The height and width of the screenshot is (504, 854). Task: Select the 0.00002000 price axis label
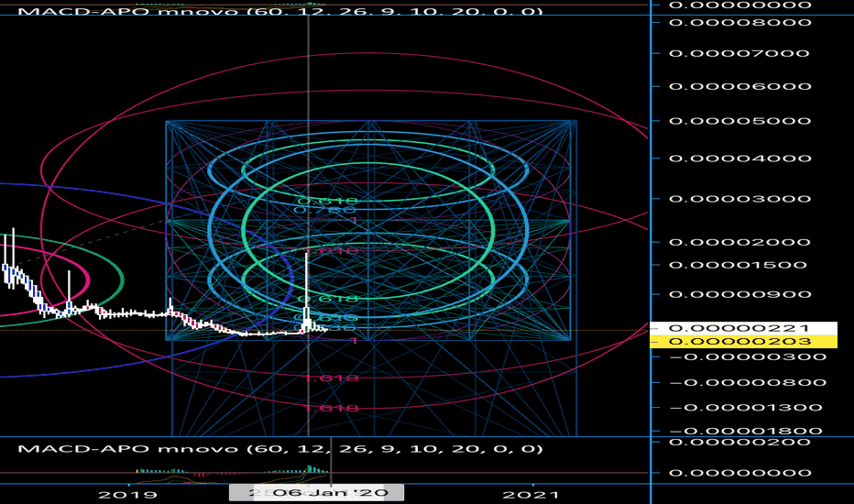point(740,243)
